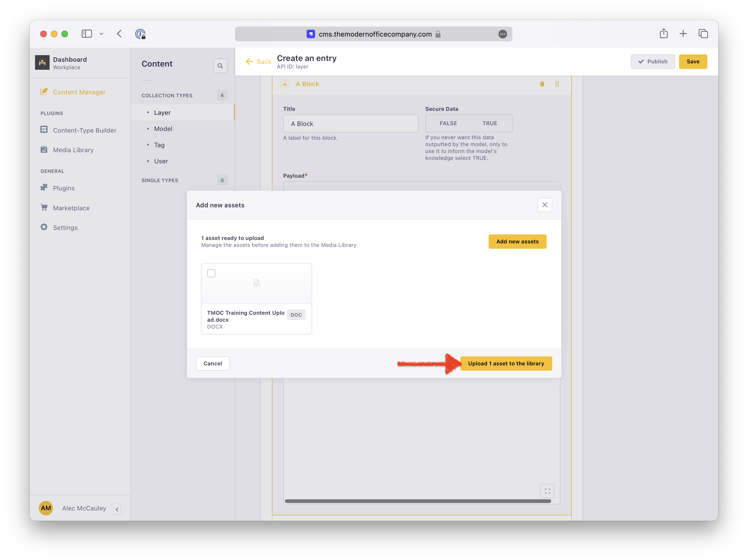Click the trash icon on A Block
This screenshot has width=748, height=560.
click(542, 84)
